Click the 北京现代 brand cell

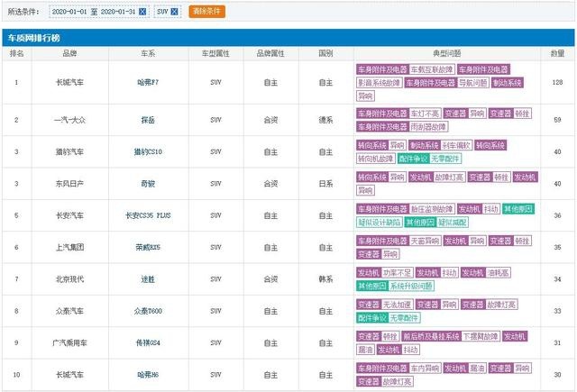pos(69,279)
